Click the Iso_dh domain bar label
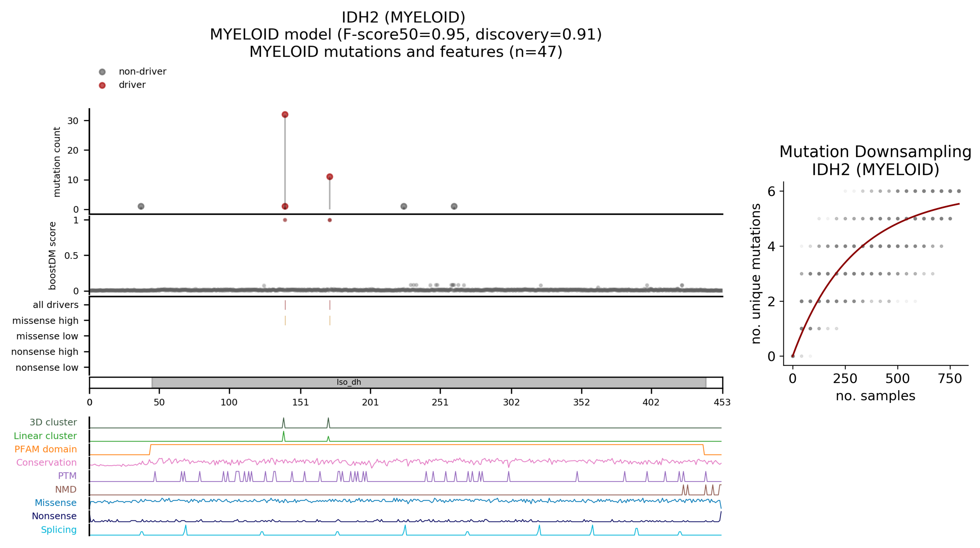 pos(348,382)
